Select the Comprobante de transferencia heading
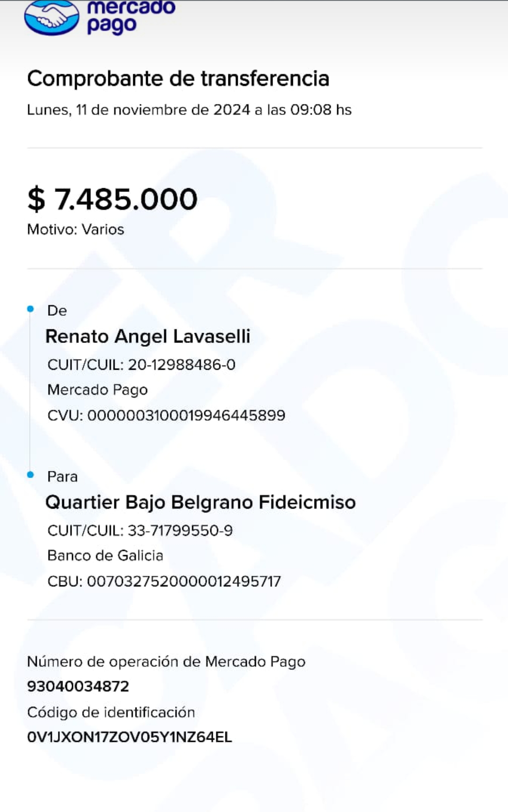508x812 pixels. tap(178, 79)
